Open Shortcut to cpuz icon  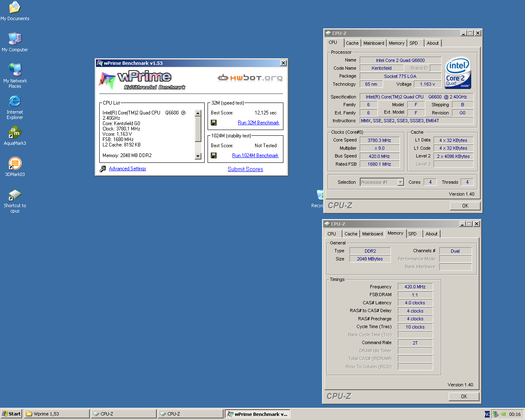tap(15, 201)
